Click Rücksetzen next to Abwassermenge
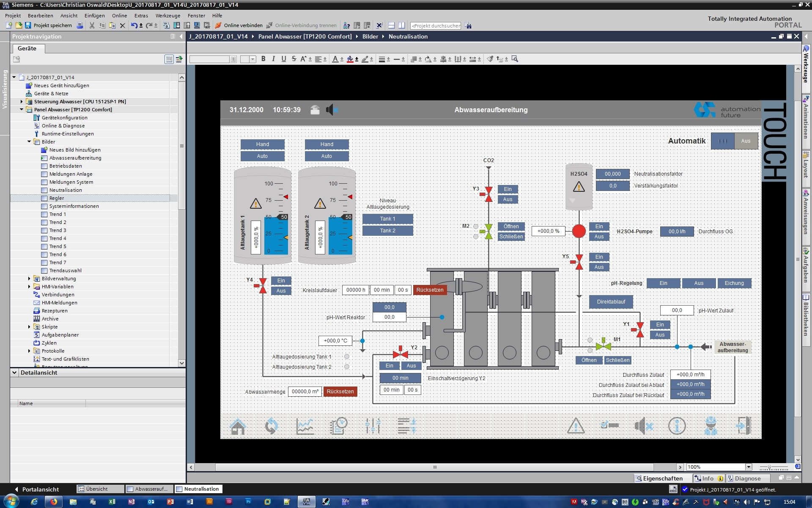This screenshot has width=812, height=508. pos(340,392)
